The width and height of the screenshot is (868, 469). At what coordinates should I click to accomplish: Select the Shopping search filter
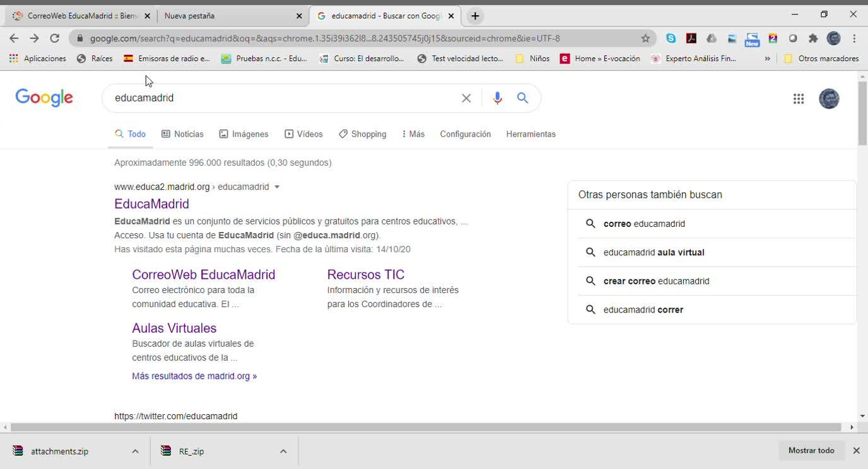coord(362,134)
